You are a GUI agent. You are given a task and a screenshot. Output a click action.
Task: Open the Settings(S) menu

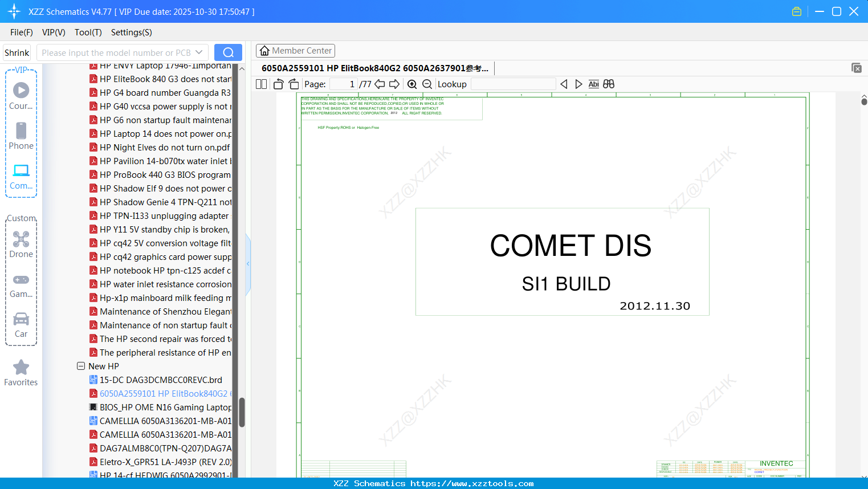132,32
